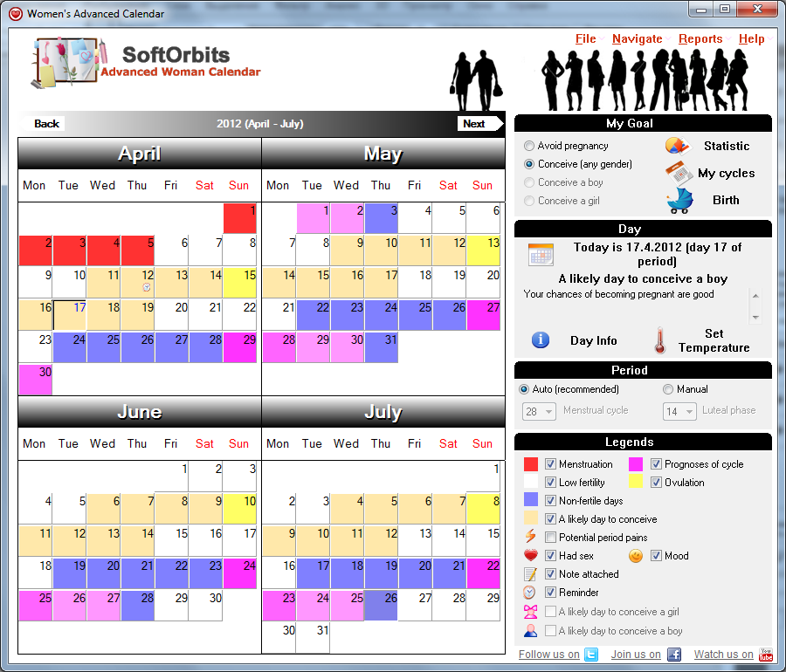Select April 1 menstruation day
This screenshot has width=786, height=672.
239,218
